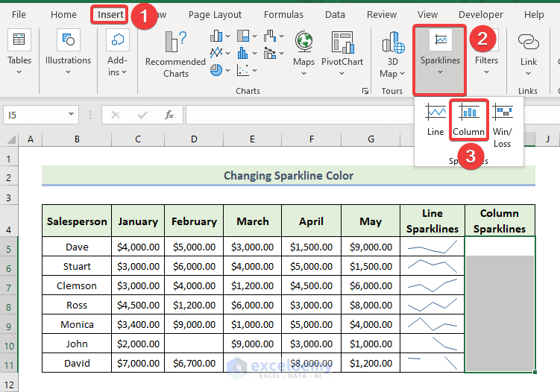Click the column E header
The image size is (560, 392).
pos(253,139)
